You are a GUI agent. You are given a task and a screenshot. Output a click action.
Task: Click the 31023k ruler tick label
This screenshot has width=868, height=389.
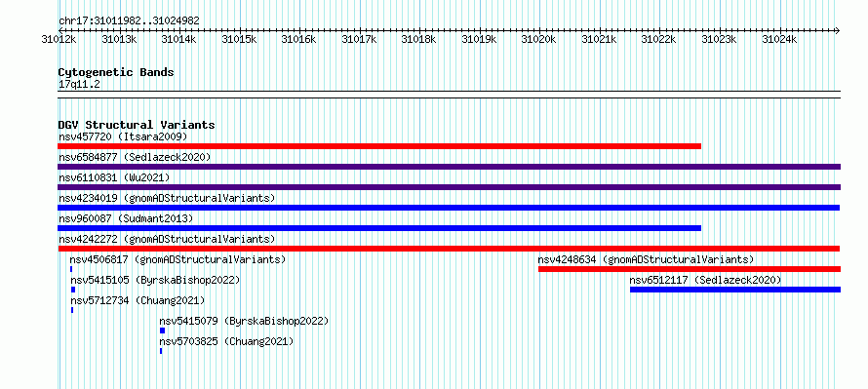click(720, 39)
